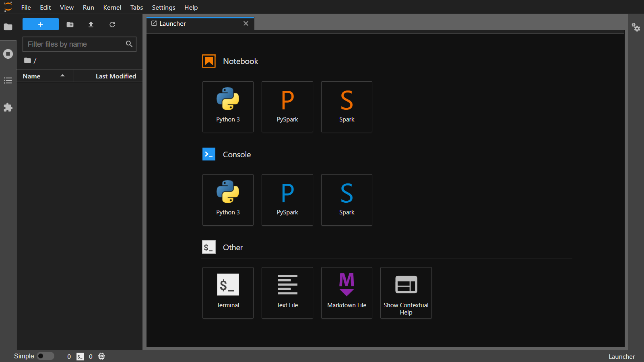Click the Upload Files icon

click(91, 25)
